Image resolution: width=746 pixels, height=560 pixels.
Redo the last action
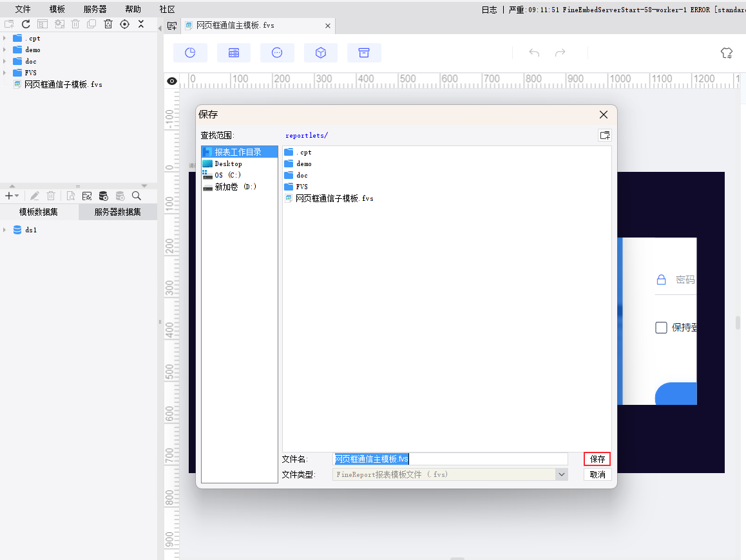pos(560,53)
